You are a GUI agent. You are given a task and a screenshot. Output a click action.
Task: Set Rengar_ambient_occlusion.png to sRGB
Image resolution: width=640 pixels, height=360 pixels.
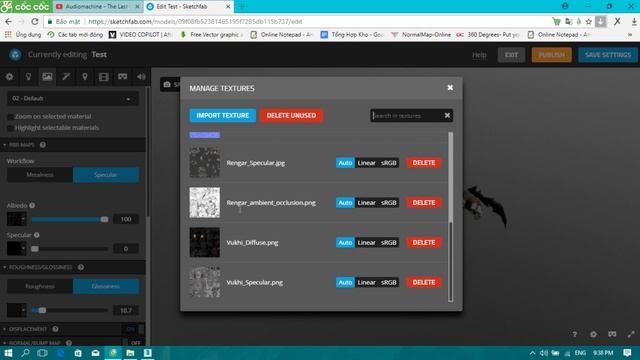click(x=389, y=203)
